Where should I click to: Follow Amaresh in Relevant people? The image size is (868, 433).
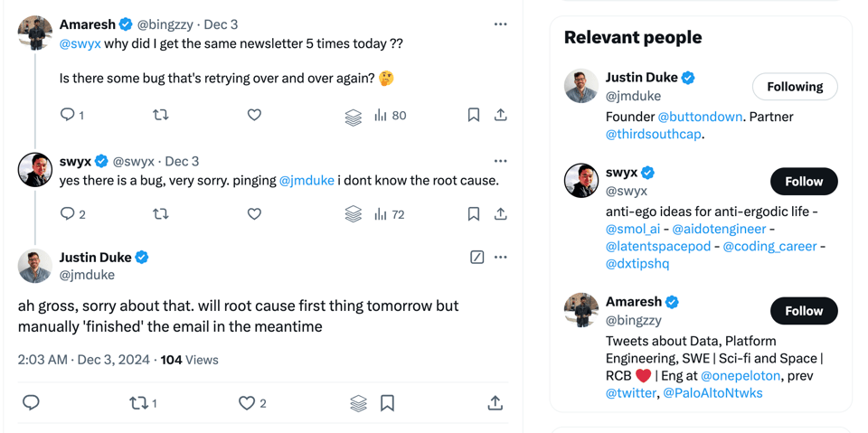click(803, 311)
